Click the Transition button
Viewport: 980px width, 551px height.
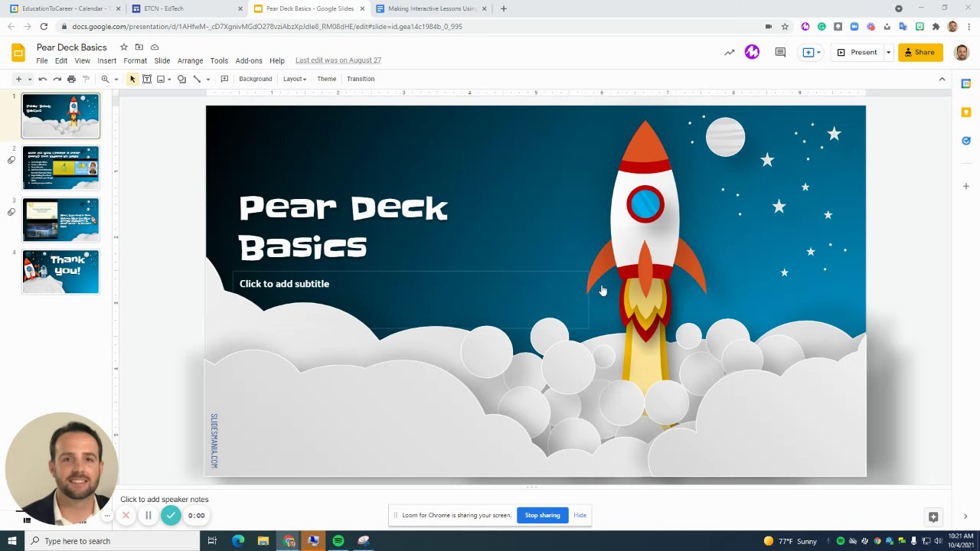pos(361,79)
